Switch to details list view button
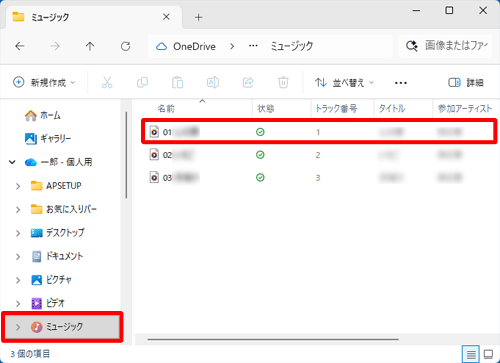Image resolution: width=500 pixels, height=363 pixels. (471, 354)
